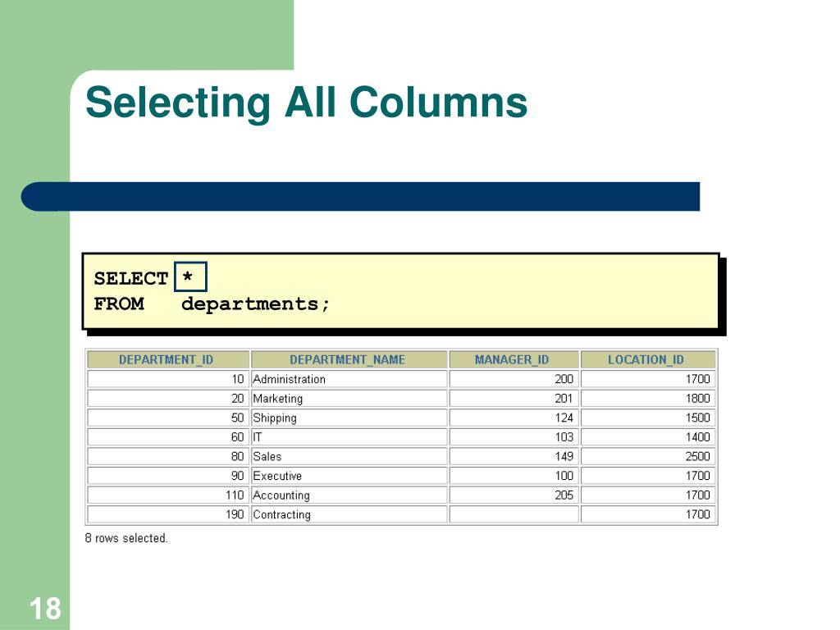Click the LOCATION_ID column header

pyautogui.click(x=648, y=359)
